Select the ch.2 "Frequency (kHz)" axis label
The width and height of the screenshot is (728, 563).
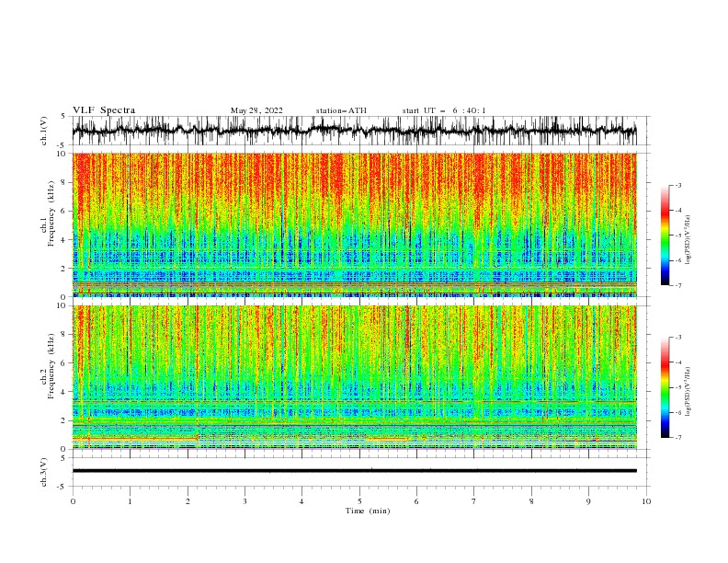coord(51,366)
